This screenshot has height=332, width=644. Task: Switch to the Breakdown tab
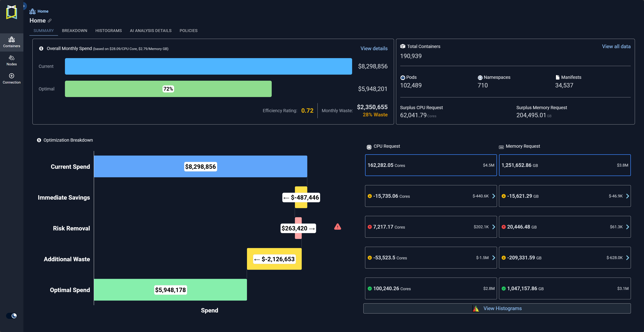75,30
